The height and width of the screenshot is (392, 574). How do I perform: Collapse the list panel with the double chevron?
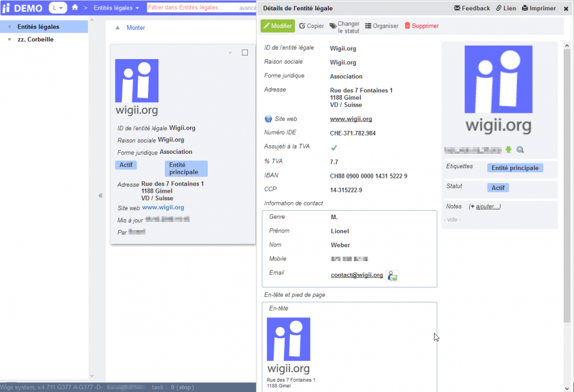pos(100,196)
